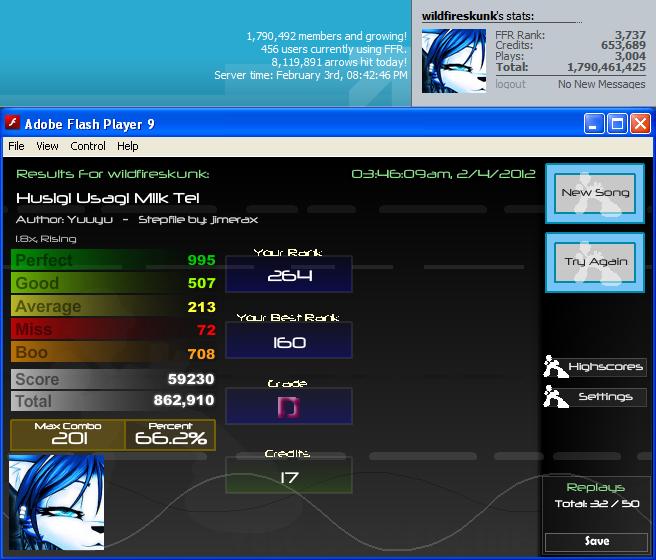Click the Credits value box showing 17

(289, 476)
